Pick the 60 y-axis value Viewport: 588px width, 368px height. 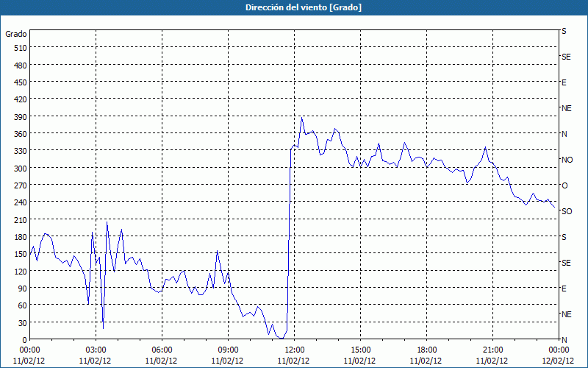tap(23, 305)
